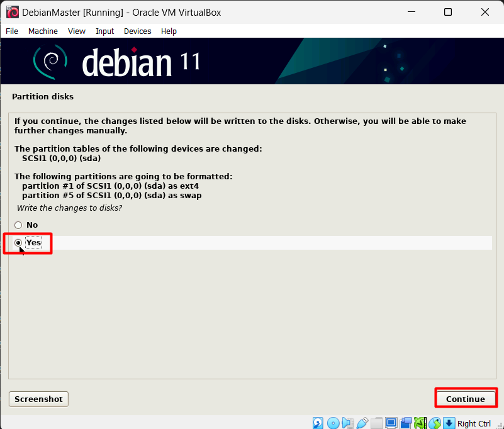Click the hard disk activity status icon
The image size is (504, 429).
point(318,423)
